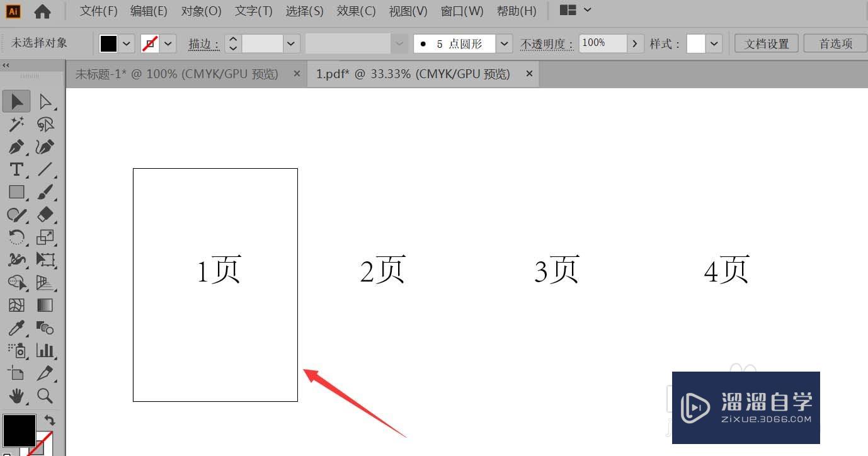Image resolution: width=868 pixels, height=456 pixels.
Task: Open the 对象(O) menu
Action: 201,11
